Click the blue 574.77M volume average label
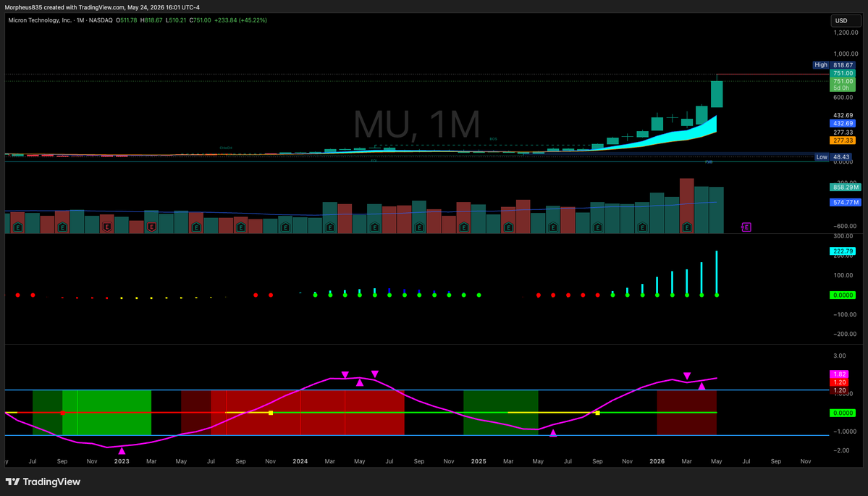The width and height of the screenshot is (868, 496). (x=846, y=203)
